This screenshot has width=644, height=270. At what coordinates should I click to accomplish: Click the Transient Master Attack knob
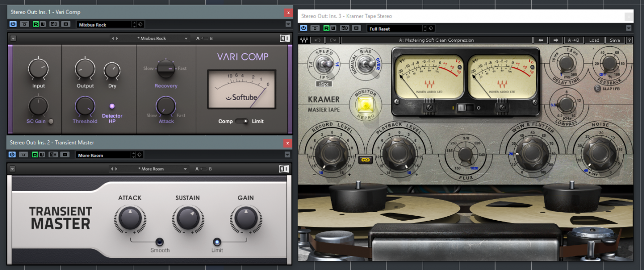click(130, 219)
